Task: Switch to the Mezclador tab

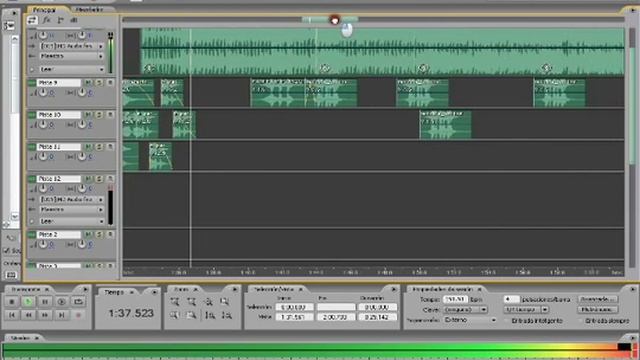Action: 89,9
